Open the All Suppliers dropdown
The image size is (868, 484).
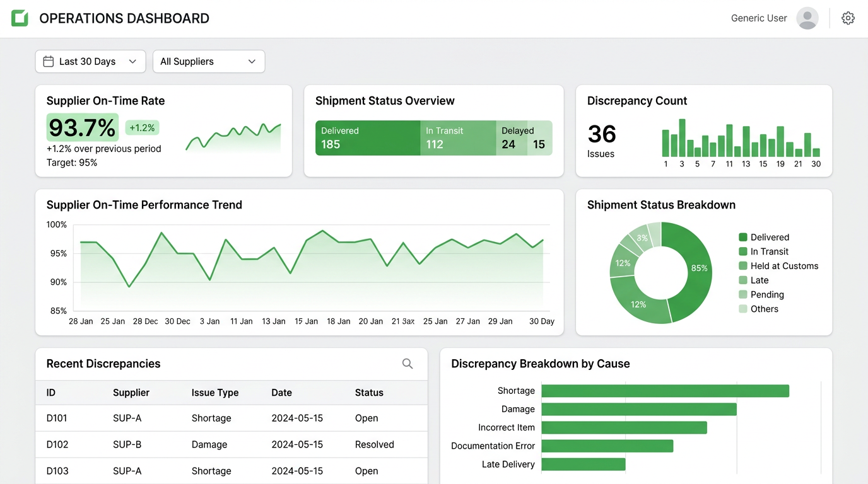tap(208, 61)
